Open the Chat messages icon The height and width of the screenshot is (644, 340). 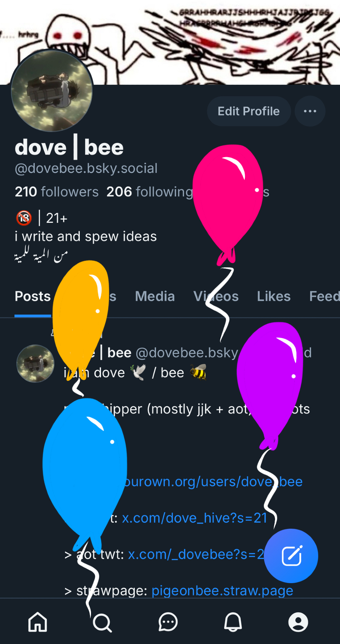coord(168,622)
